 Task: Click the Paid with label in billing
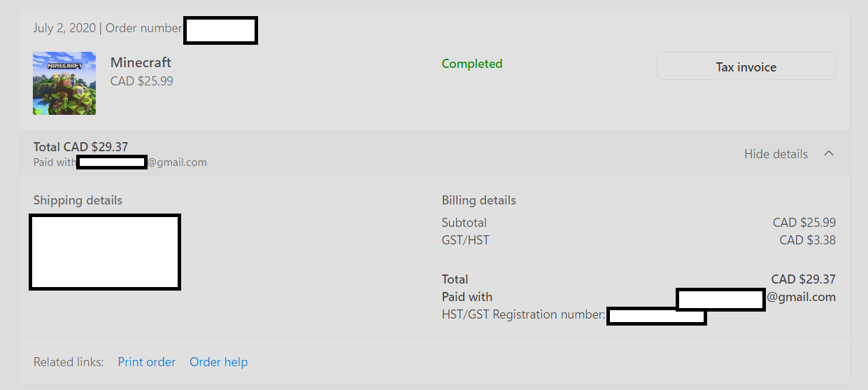click(467, 297)
